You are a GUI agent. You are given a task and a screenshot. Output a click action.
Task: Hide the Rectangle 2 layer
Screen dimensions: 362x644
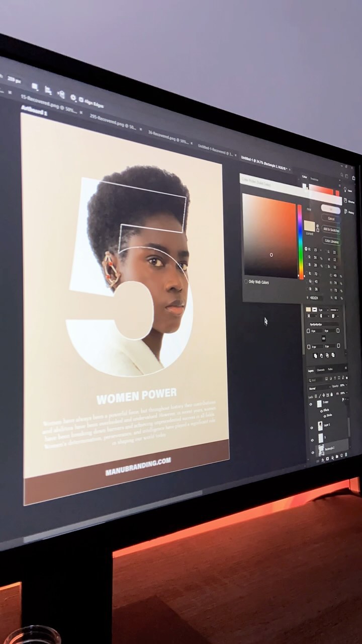click(313, 452)
